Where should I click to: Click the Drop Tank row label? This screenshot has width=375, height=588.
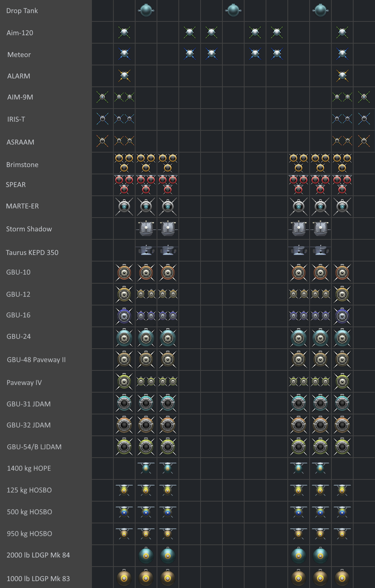coord(22,11)
